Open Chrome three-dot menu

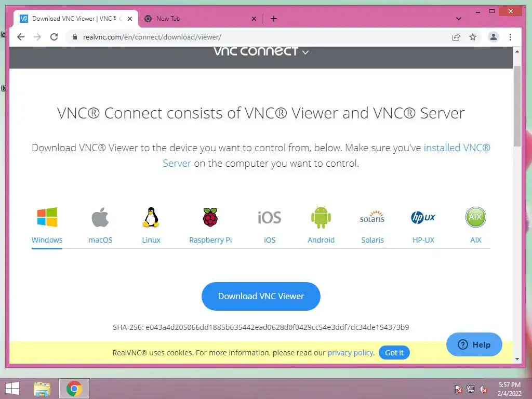tap(510, 37)
